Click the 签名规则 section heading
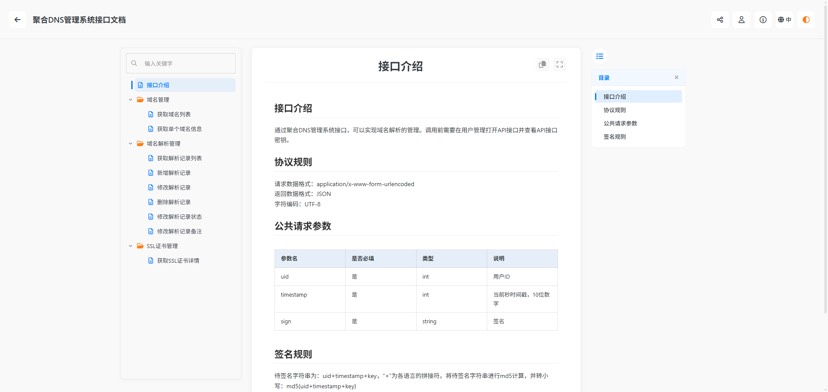 point(293,354)
